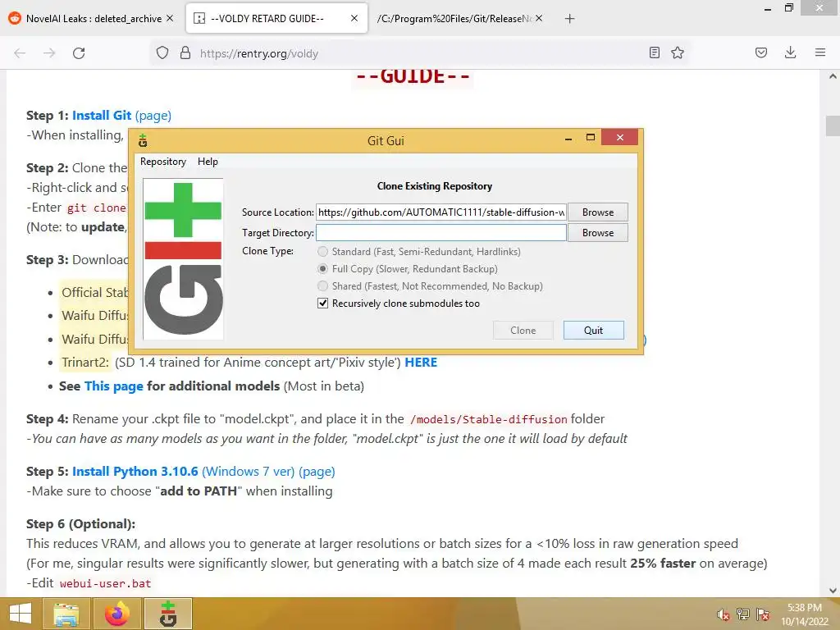The image size is (840, 630).
Task: Open the tracking protection shield icon
Action: (162, 53)
